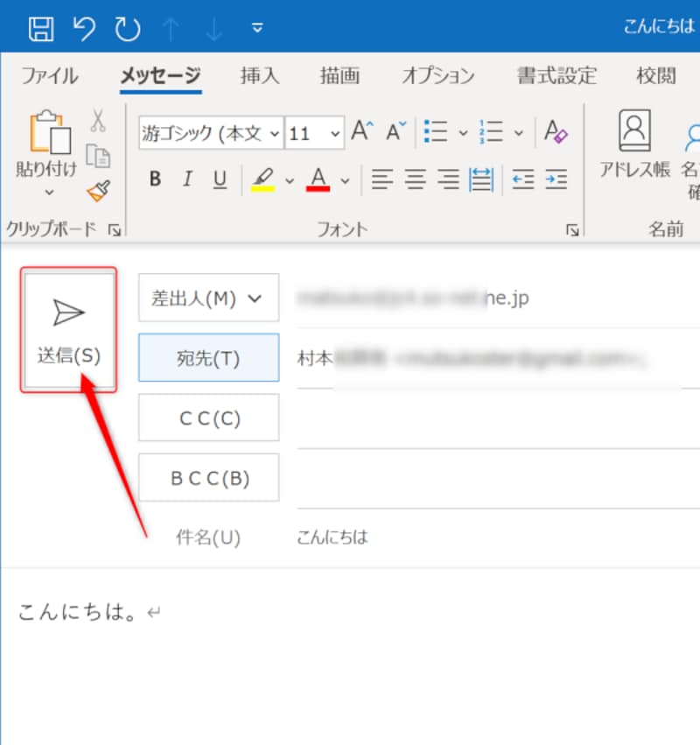Click the Copy icon in Clipboard group
Image resolution: width=700 pixels, height=745 pixels.
99,156
